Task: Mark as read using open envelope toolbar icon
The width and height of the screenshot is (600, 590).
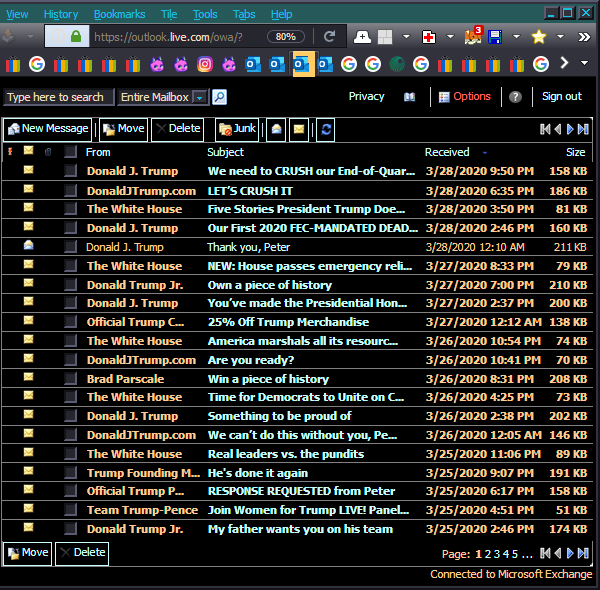Action: coord(276,129)
